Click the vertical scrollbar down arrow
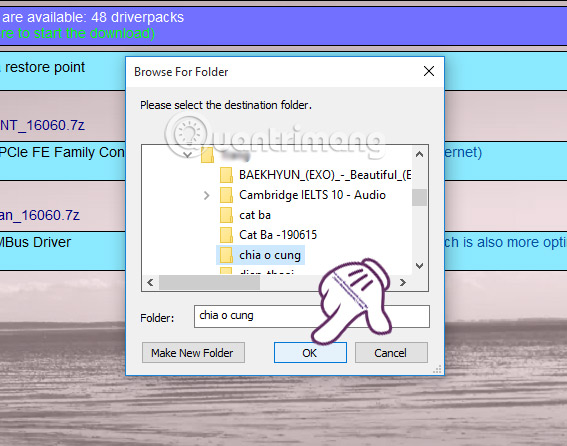567x446 pixels. [x=419, y=266]
